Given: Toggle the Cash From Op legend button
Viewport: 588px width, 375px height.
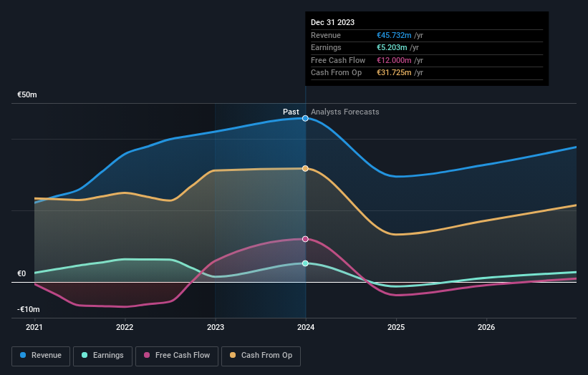Looking at the screenshot, I should [261, 356].
